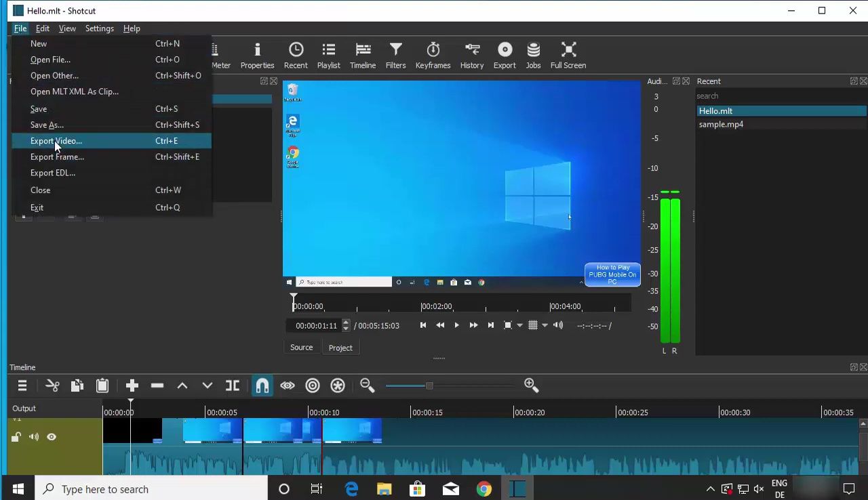Open the Filters panel
The image size is (868, 500).
(x=395, y=56)
